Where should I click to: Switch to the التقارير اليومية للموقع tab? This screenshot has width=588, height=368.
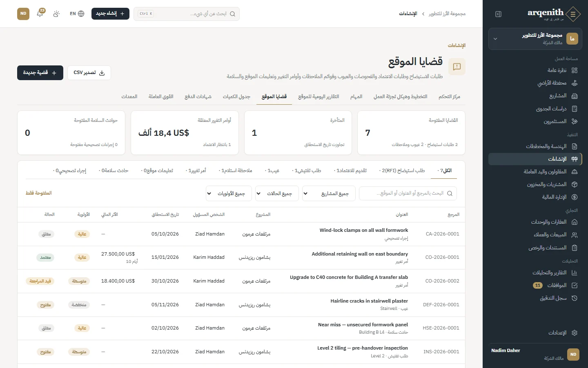318,96
